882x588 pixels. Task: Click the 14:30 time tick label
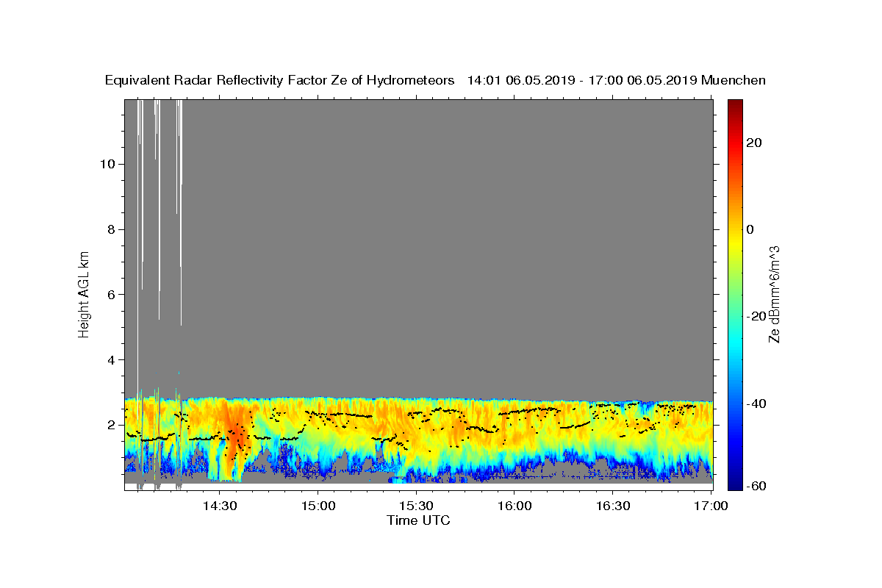click(220, 506)
